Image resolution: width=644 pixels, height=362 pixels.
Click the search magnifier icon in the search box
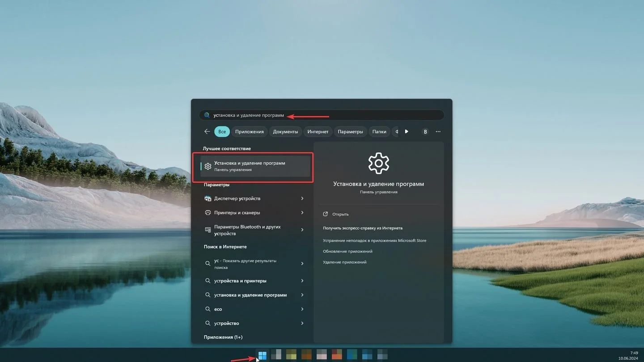207,115
